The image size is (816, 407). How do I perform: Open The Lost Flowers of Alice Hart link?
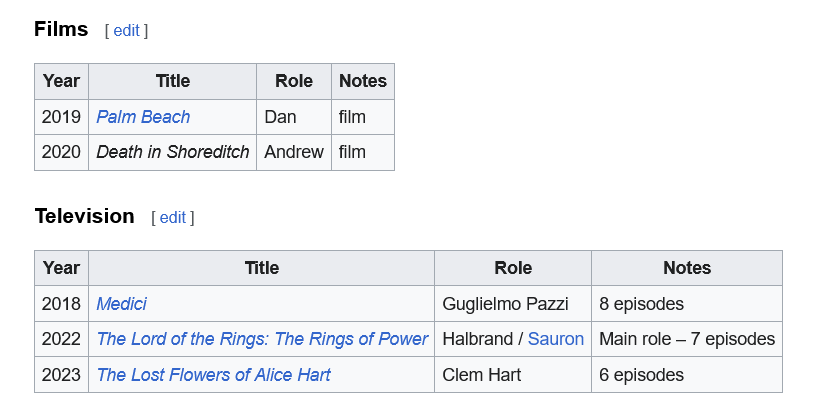click(213, 375)
